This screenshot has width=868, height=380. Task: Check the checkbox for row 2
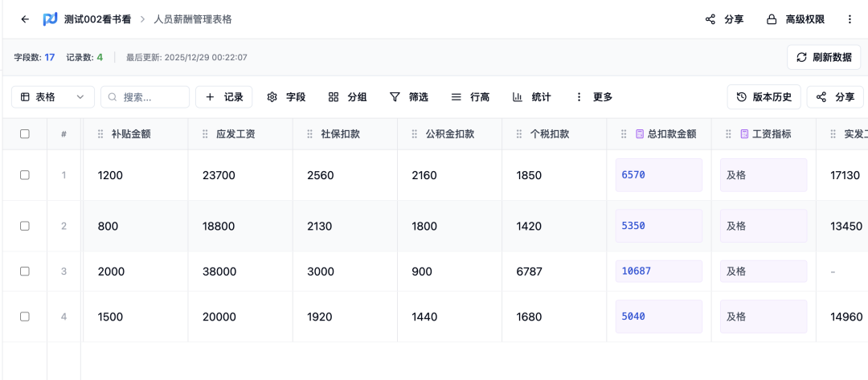coord(24,226)
